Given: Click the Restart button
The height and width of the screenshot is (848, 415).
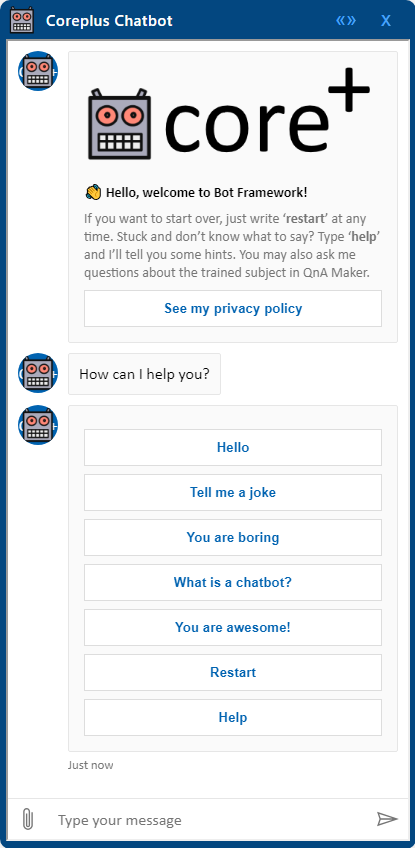Looking at the screenshot, I should tap(233, 672).
